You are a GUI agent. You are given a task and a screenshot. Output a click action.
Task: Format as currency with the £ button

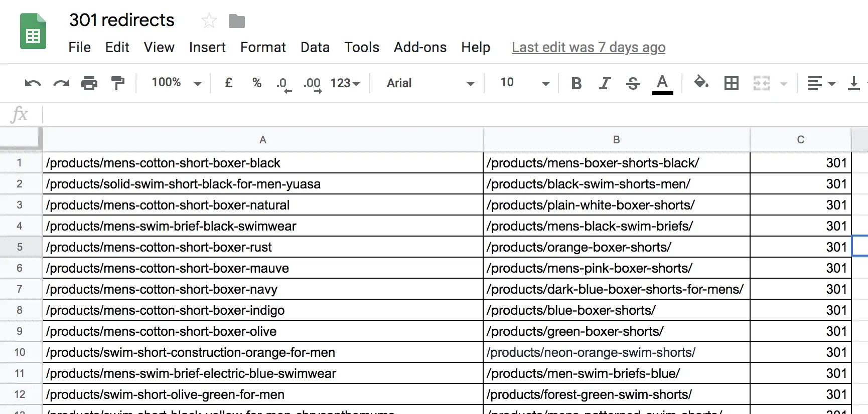(228, 83)
